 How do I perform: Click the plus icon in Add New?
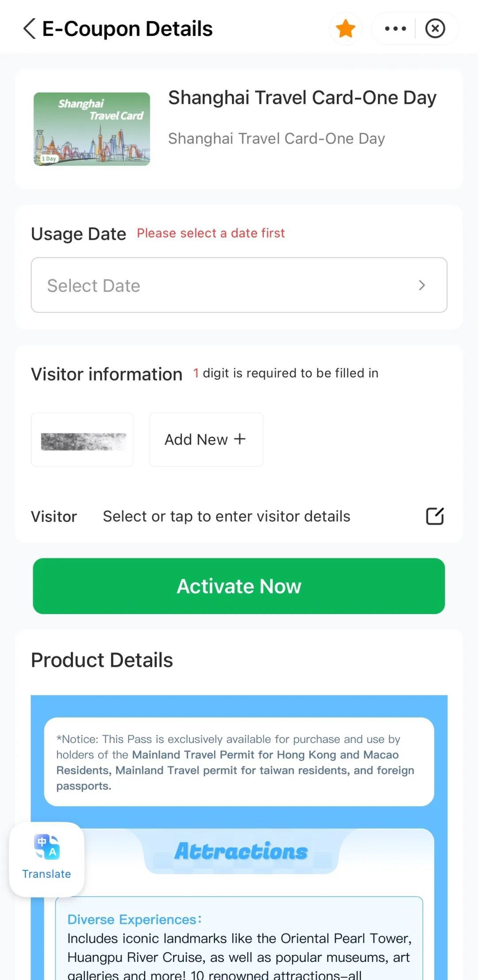point(240,439)
